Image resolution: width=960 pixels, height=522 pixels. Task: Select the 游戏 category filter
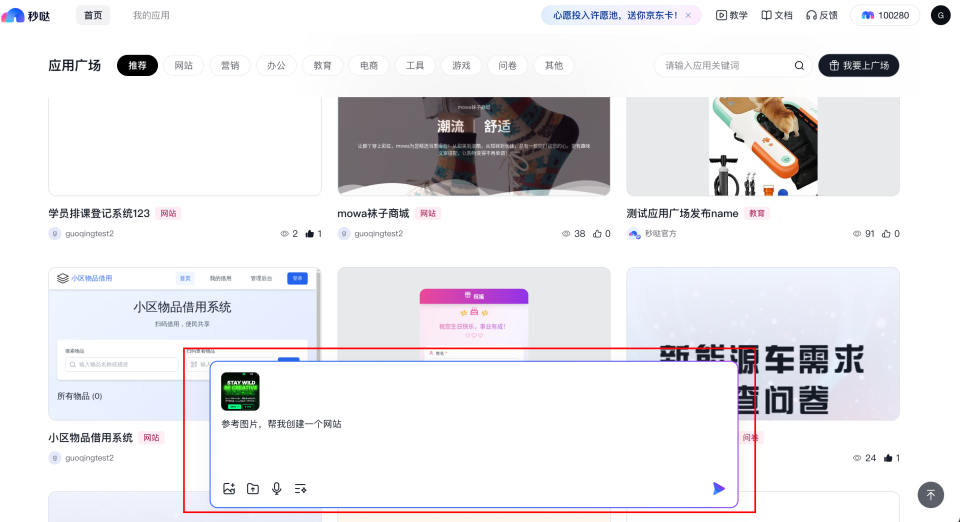[462, 65]
